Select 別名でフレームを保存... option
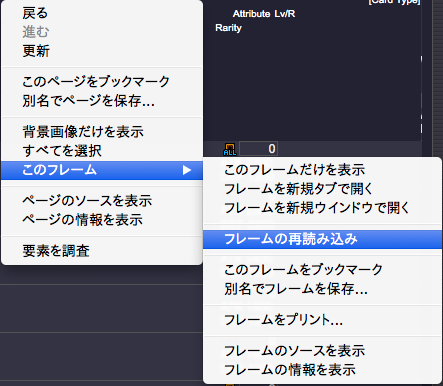 322,289
